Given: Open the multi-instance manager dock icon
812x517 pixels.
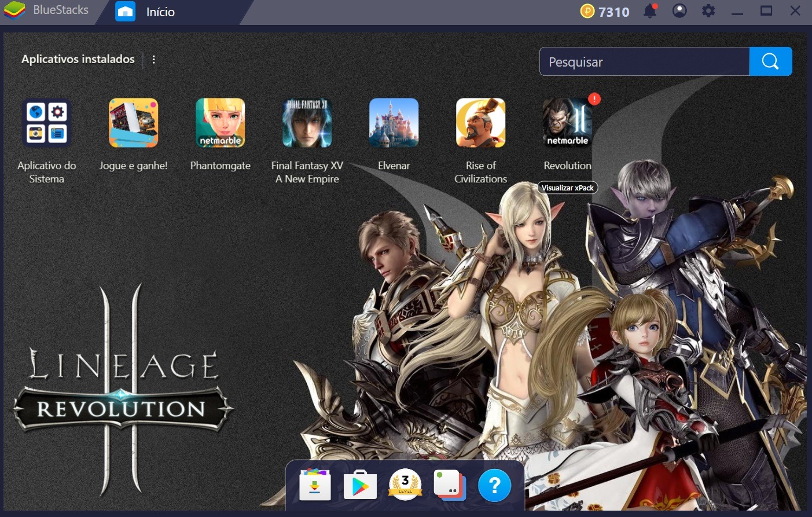Looking at the screenshot, I should point(450,485).
